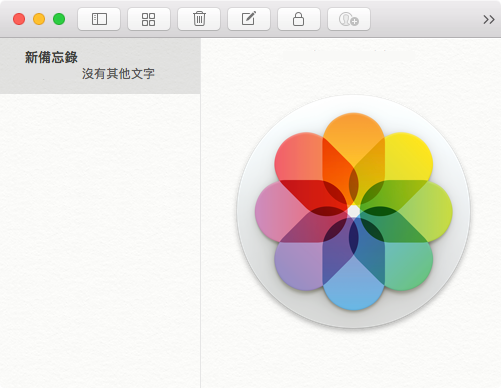Minimize the Notes window yellow button
Image resolution: width=501 pixels, height=388 pixels.
(x=39, y=19)
